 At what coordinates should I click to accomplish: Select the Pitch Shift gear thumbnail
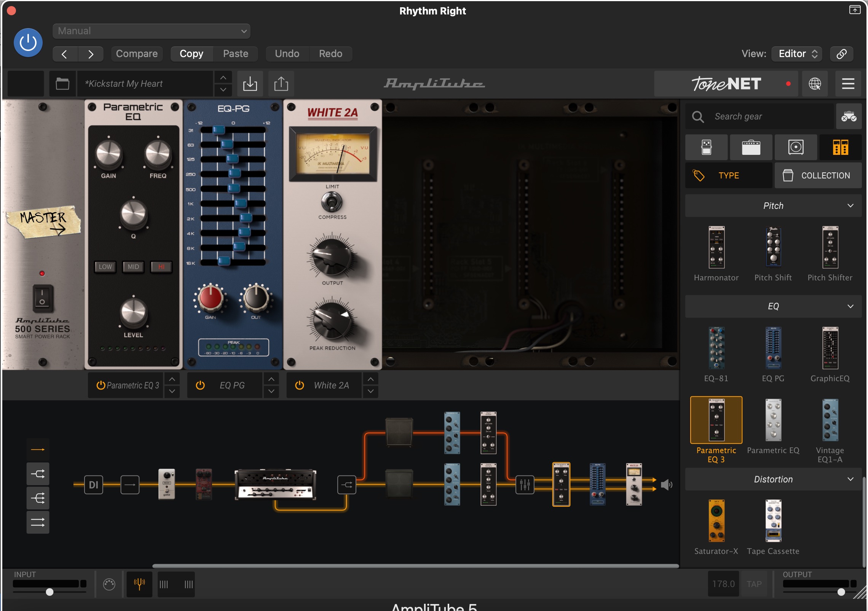coord(773,247)
